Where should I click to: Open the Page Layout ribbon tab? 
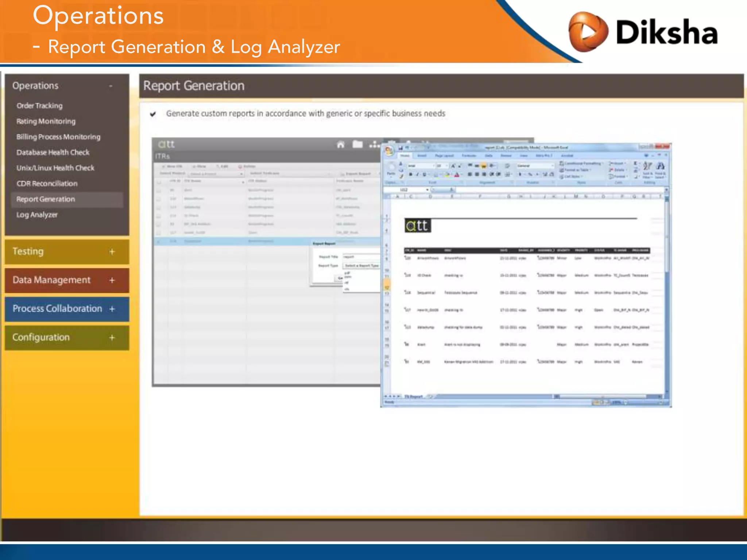[x=444, y=156]
